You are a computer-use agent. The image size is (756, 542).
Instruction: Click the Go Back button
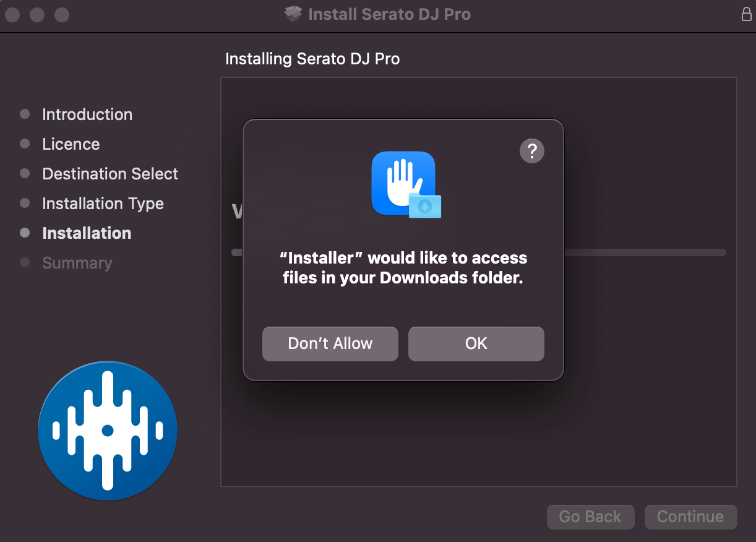click(590, 517)
